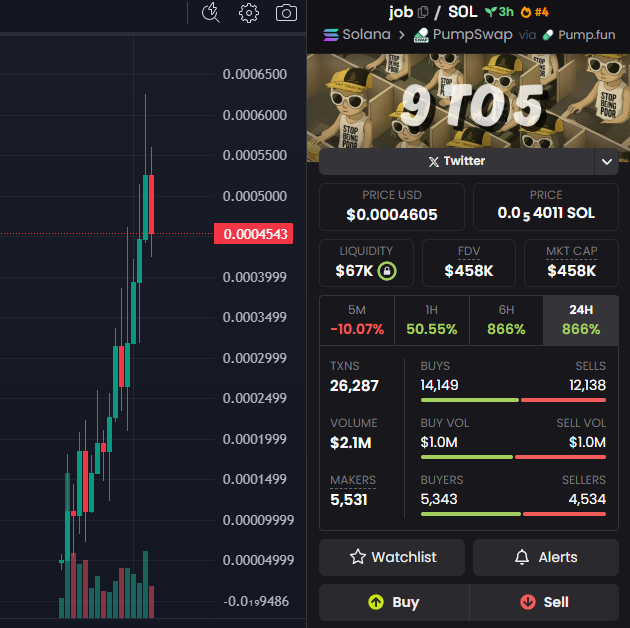Click the X logo on Twitter button

coord(434,162)
